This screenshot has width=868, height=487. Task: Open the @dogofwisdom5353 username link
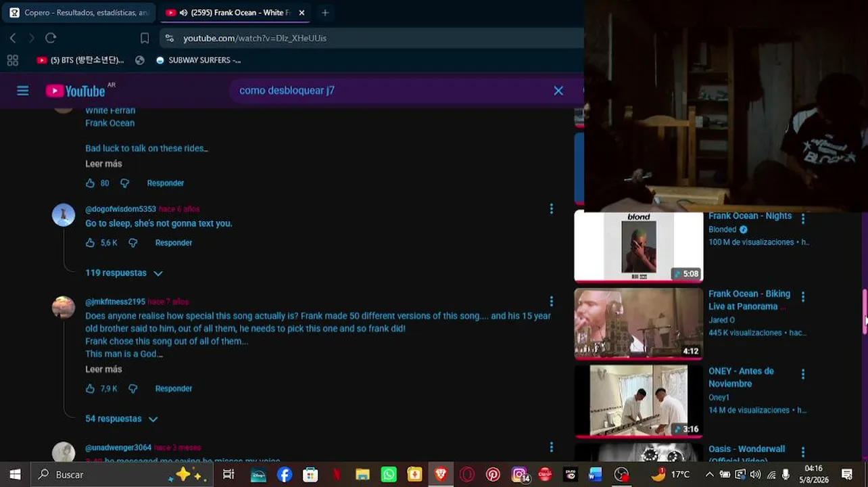[x=120, y=210]
